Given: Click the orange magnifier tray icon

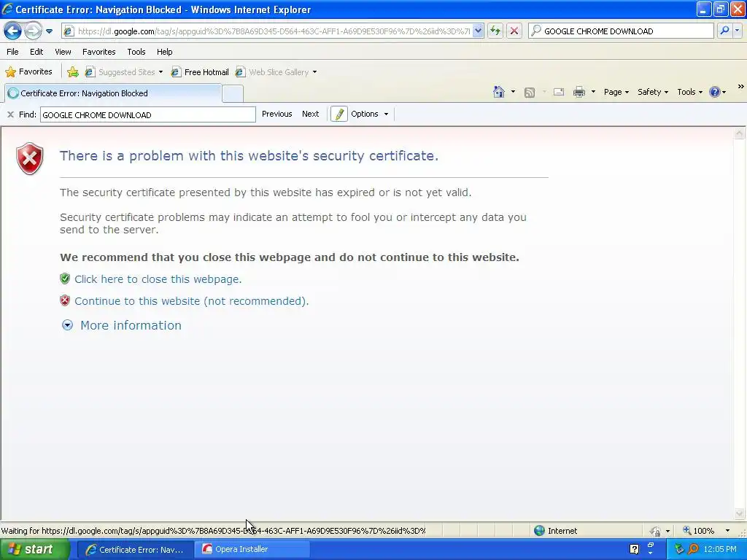Looking at the screenshot, I should (x=694, y=550).
